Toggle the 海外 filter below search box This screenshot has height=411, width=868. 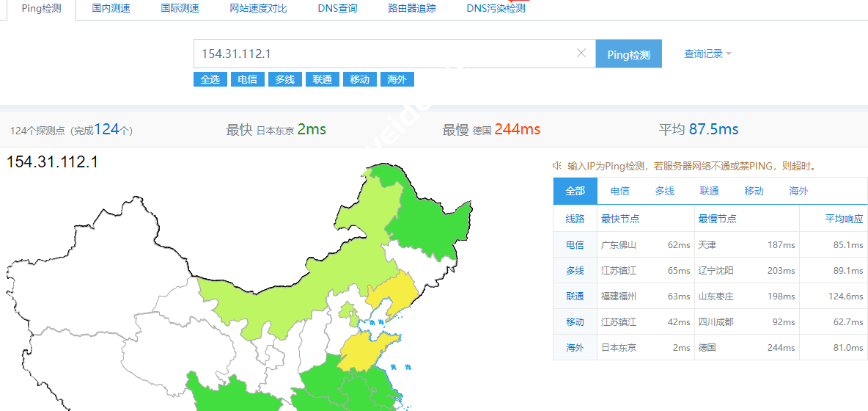pos(397,79)
